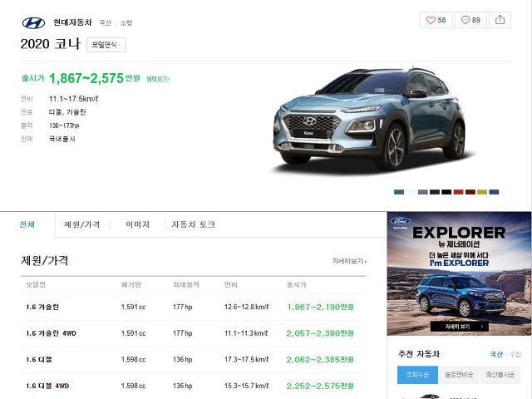Open the comments bubble icon showing 89

(470, 20)
